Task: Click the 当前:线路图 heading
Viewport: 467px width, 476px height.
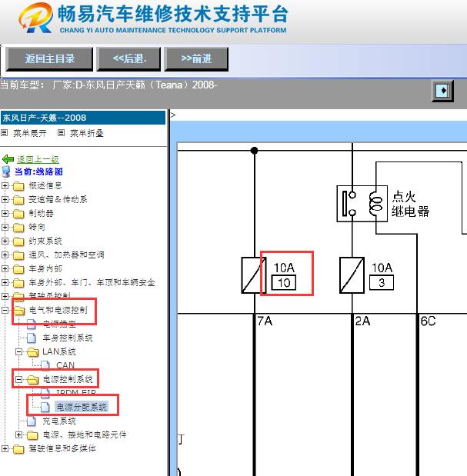Action: pos(38,171)
